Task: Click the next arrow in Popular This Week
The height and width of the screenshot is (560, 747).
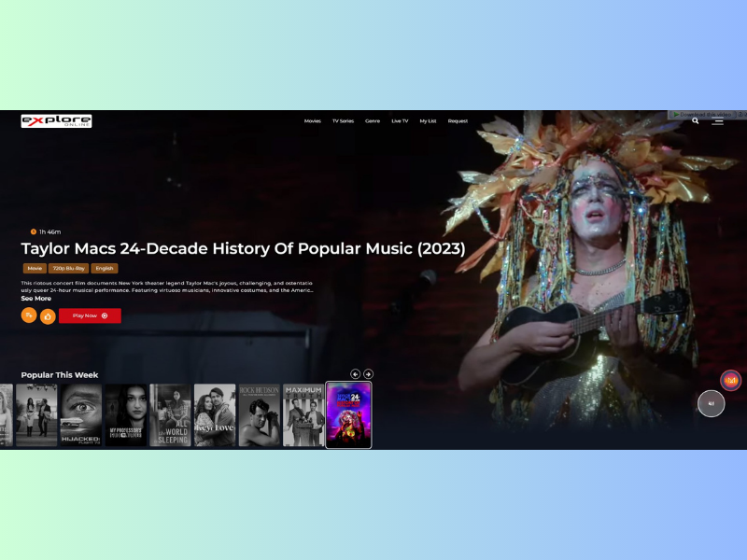Action: (368, 374)
